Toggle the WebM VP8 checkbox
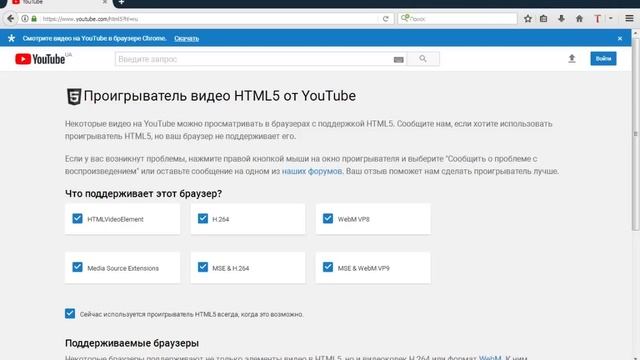Image resolution: width=640 pixels, height=360 pixels. coord(328,218)
